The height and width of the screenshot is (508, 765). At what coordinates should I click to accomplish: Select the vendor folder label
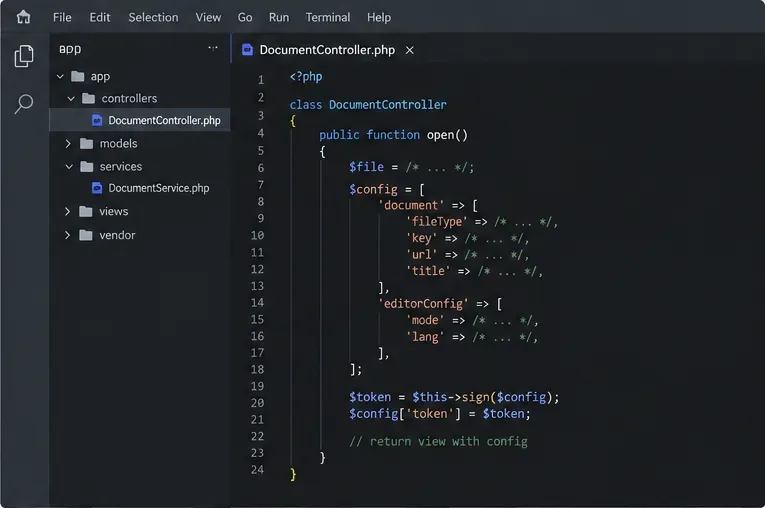click(x=117, y=235)
